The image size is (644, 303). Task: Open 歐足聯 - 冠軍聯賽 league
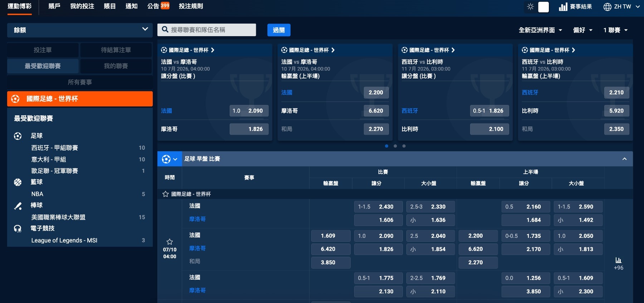(54, 171)
